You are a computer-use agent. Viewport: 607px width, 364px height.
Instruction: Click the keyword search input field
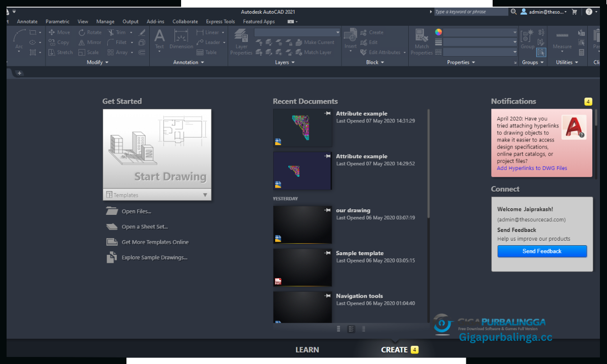click(471, 12)
